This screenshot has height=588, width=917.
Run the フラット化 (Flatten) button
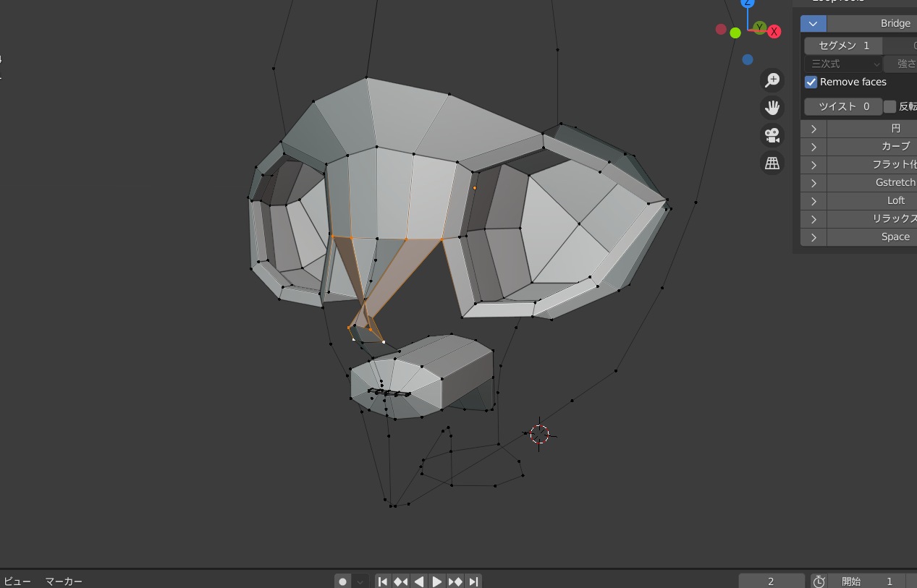point(872,165)
